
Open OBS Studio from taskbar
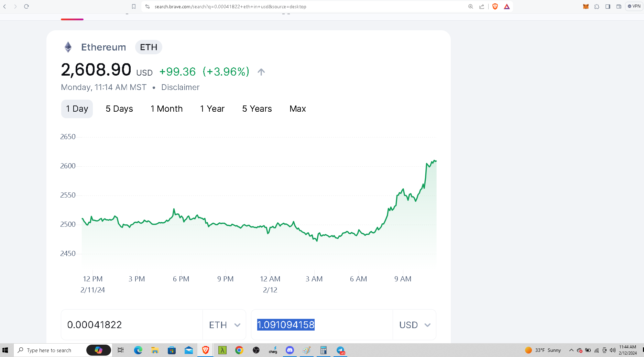pos(256,350)
